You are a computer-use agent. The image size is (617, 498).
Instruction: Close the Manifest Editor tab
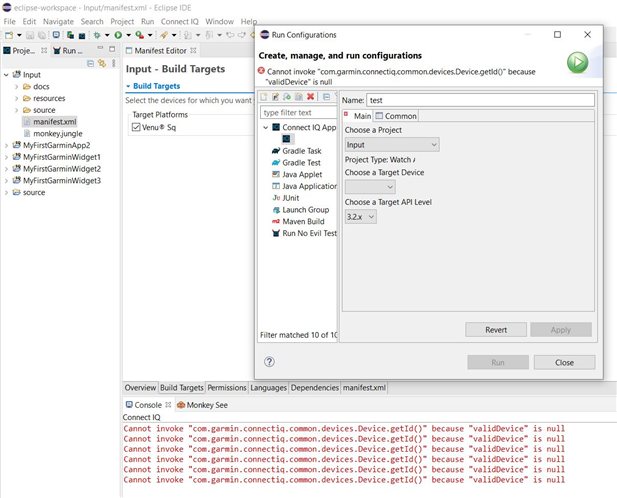coord(193,51)
